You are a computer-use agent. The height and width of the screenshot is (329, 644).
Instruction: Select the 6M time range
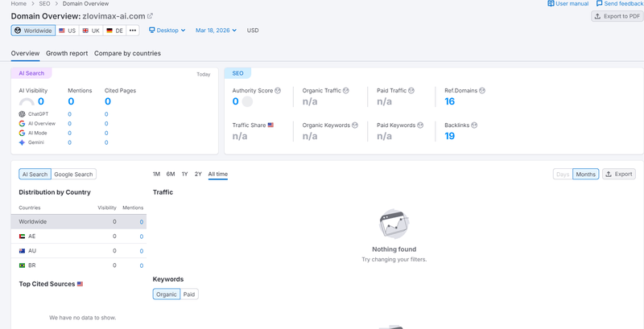(171, 174)
